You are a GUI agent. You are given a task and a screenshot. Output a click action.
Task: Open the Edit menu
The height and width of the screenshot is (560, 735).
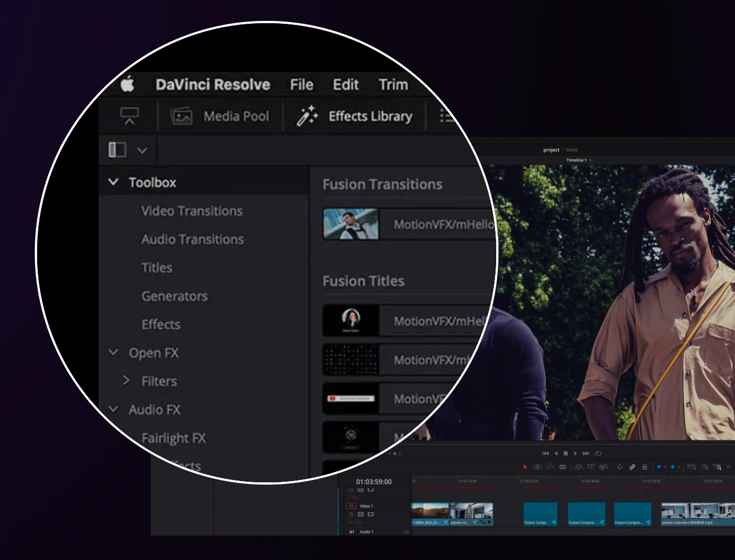345,85
